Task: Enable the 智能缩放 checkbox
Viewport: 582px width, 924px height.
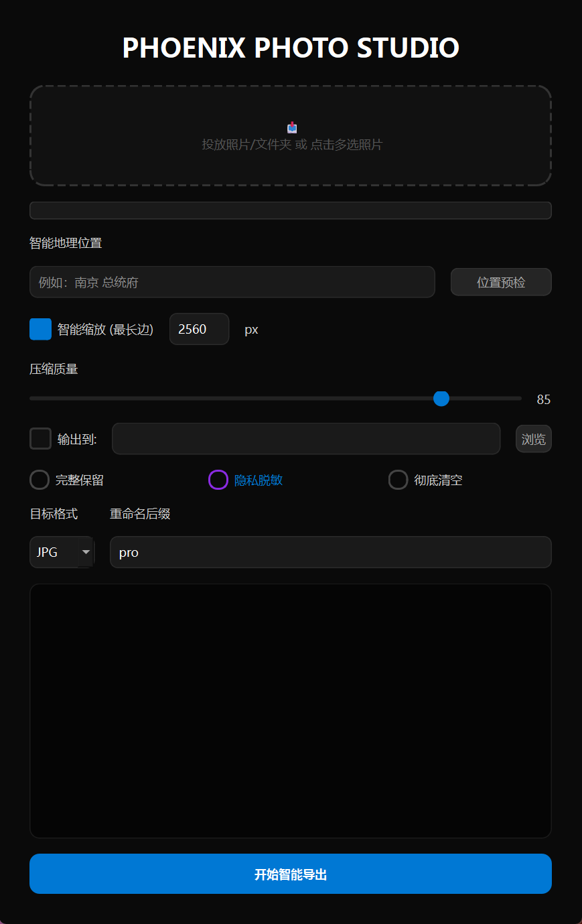Action: [x=40, y=329]
